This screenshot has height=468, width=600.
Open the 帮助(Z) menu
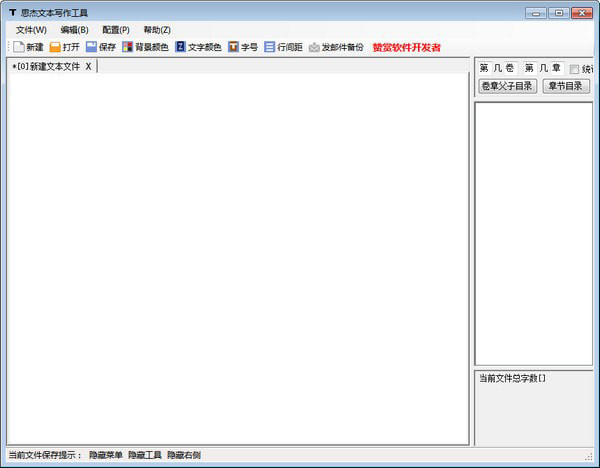(157, 30)
